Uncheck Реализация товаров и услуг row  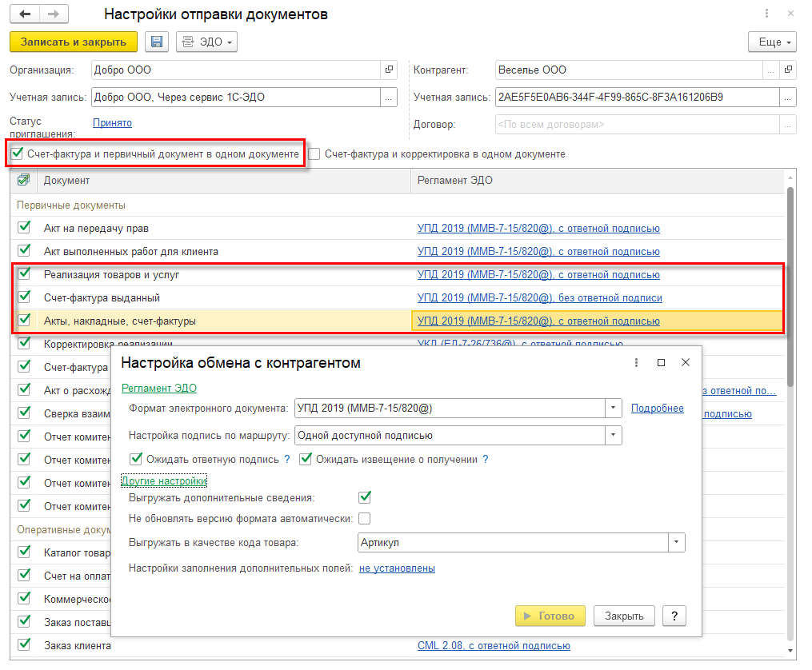pyautogui.click(x=24, y=273)
